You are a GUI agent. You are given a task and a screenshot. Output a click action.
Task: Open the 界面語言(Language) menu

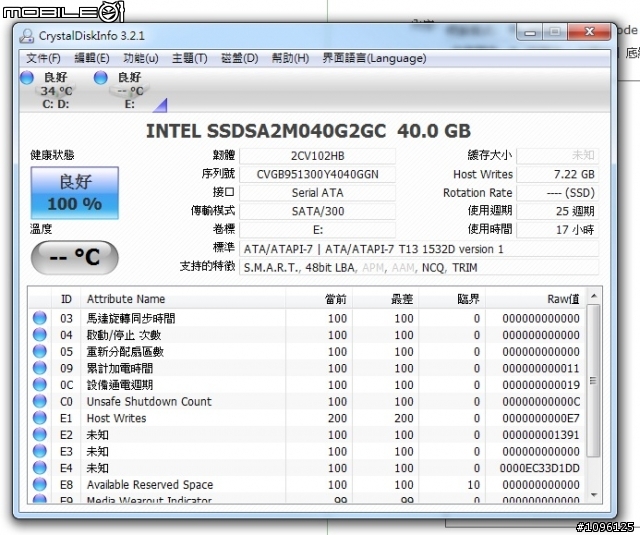tap(374, 58)
